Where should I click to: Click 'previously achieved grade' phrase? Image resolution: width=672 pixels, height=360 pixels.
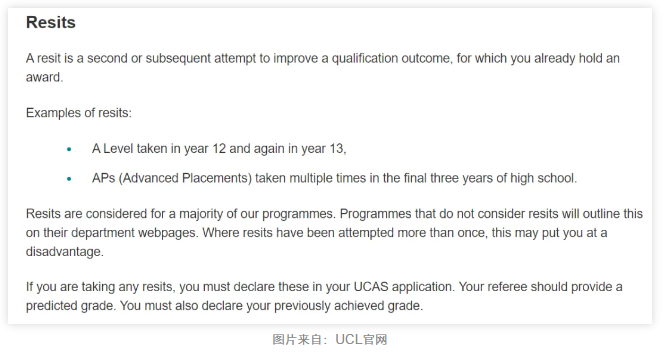point(348,306)
